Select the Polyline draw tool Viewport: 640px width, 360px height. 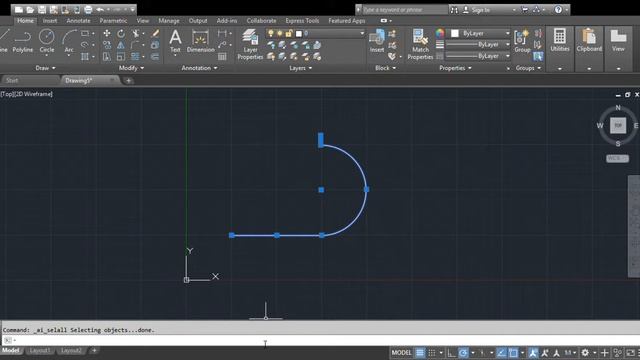(23, 41)
